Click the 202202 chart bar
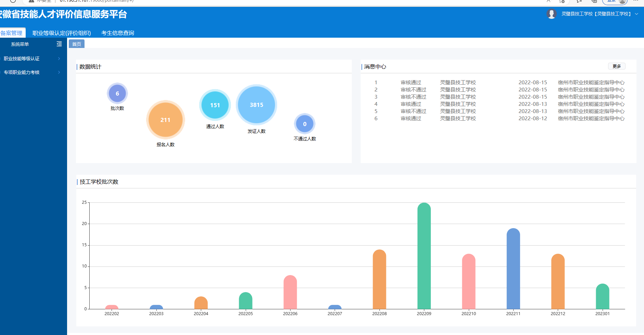This screenshot has height=335, width=644. pyautogui.click(x=112, y=307)
